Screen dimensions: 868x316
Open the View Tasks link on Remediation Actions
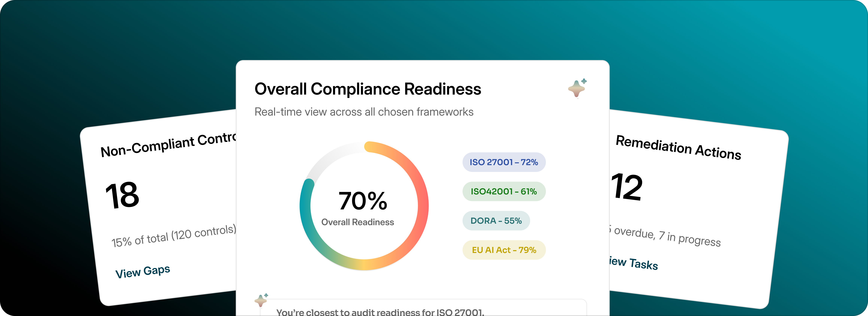[634, 263]
